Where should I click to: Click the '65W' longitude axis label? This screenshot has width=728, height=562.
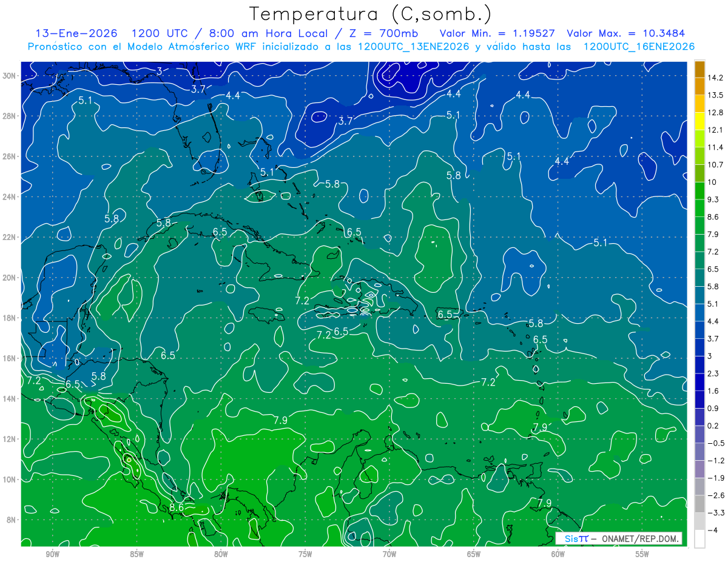tap(474, 554)
